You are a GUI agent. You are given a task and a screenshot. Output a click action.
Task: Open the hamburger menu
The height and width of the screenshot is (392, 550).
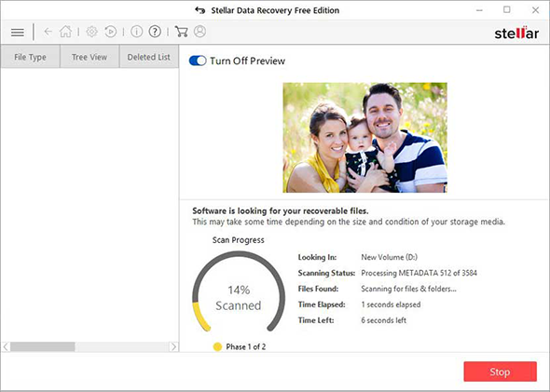tap(17, 33)
